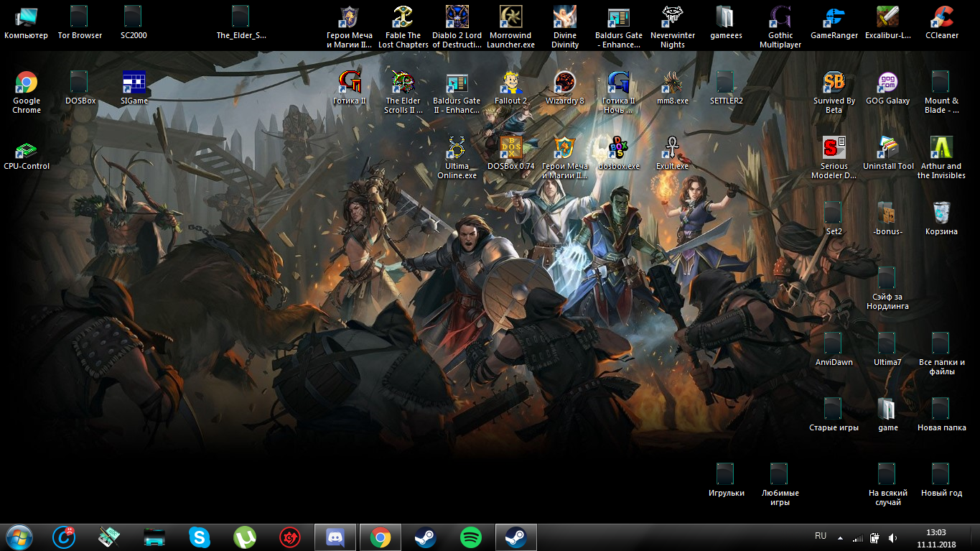Select the Uninstall Tool shortcut
The image size is (980, 551).
click(x=888, y=153)
